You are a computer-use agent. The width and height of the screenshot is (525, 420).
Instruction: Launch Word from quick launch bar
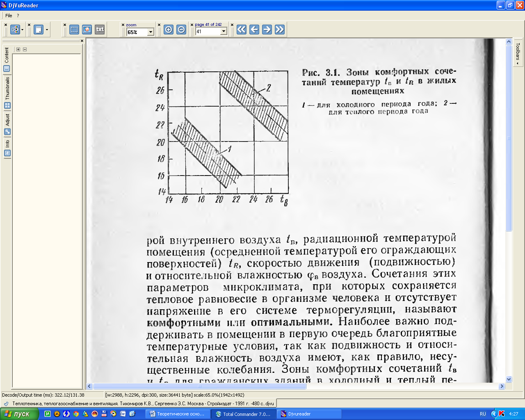point(123,414)
